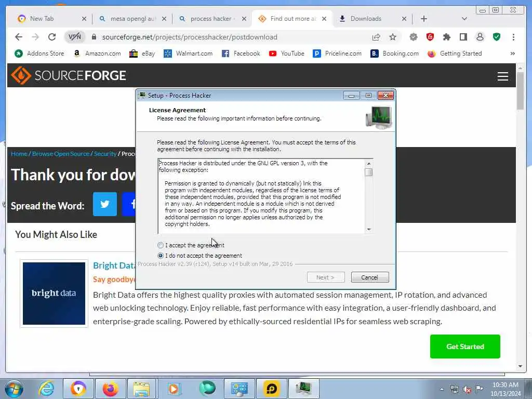532x399 pixels.
Task: Open the Action Center flag icon
Action: tap(479, 389)
